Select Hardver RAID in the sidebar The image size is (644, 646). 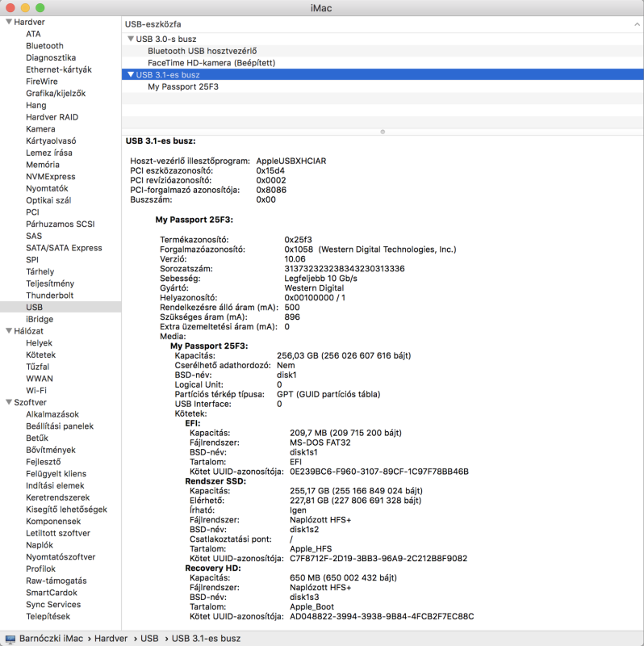(52, 117)
